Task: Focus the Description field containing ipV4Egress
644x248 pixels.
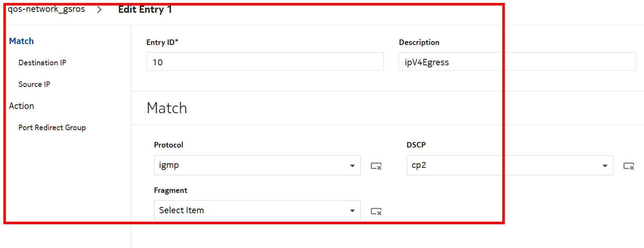Action: [x=517, y=62]
